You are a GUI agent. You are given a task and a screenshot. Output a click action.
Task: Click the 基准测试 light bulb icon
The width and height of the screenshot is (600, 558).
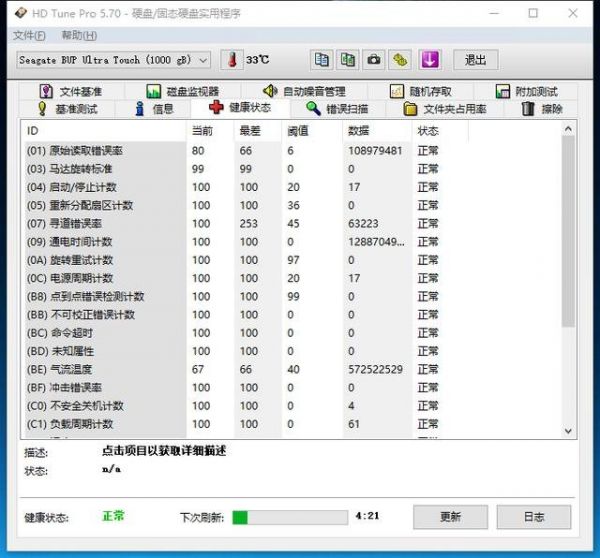pos(42,109)
